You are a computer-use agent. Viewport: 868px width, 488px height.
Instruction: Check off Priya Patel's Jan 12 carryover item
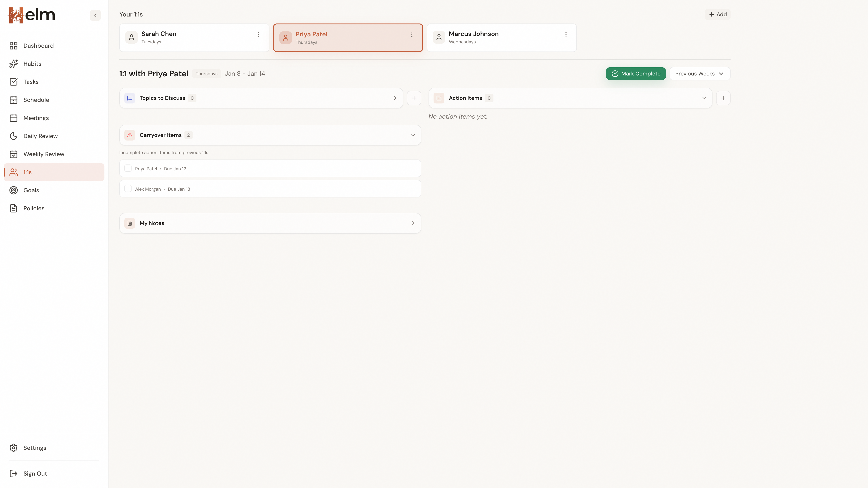128,168
